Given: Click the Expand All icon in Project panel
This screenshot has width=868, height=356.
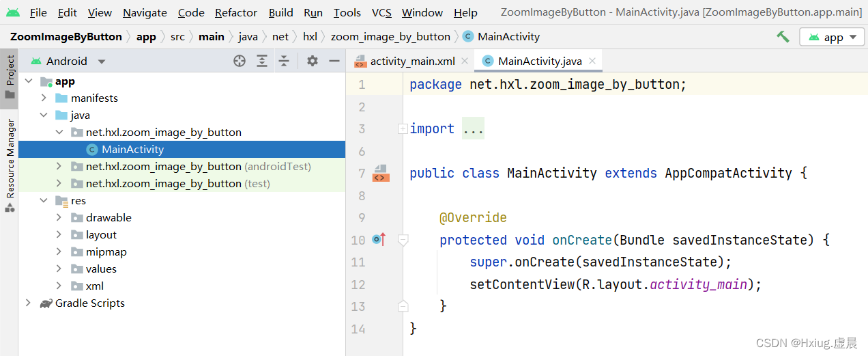Looking at the screenshot, I should click(x=262, y=61).
